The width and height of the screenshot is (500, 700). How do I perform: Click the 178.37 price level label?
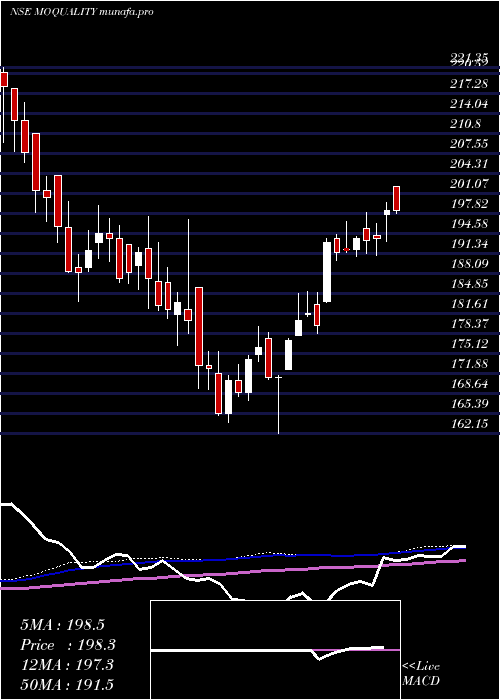pos(469,324)
